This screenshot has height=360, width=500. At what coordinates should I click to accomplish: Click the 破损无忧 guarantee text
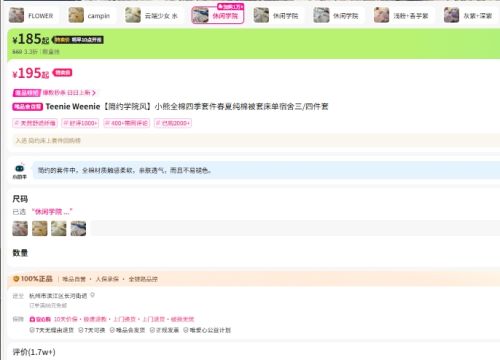click(x=182, y=319)
